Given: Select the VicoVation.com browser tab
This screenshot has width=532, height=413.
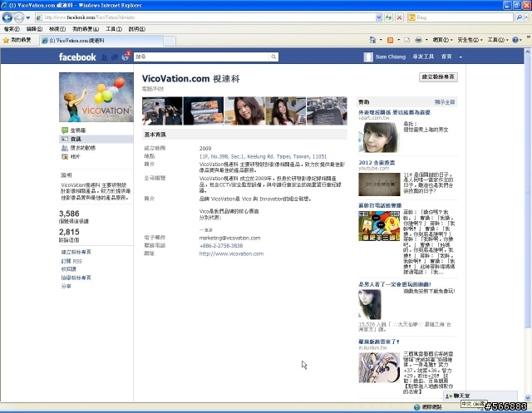Looking at the screenshot, I should pos(101,41).
